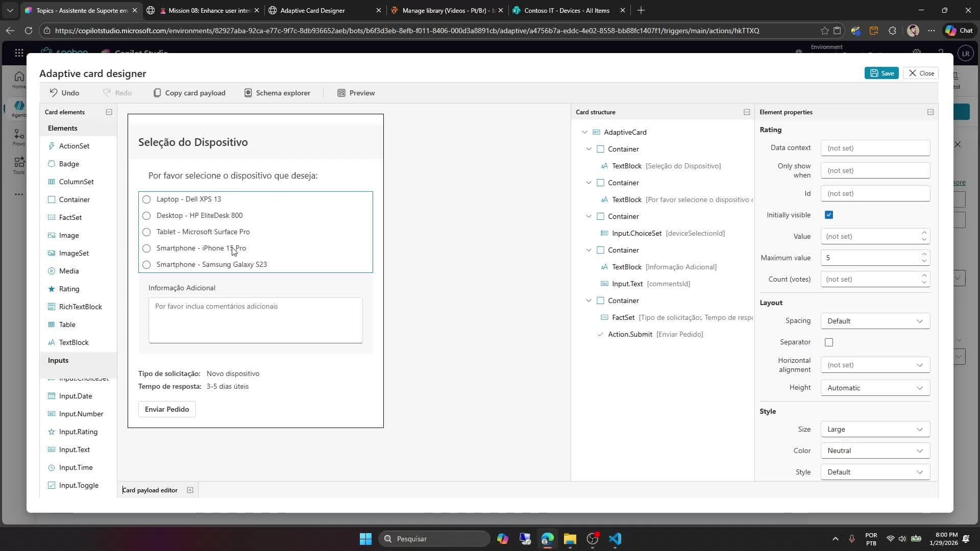
Task: Select the Table element icon
Action: (x=52, y=324)
